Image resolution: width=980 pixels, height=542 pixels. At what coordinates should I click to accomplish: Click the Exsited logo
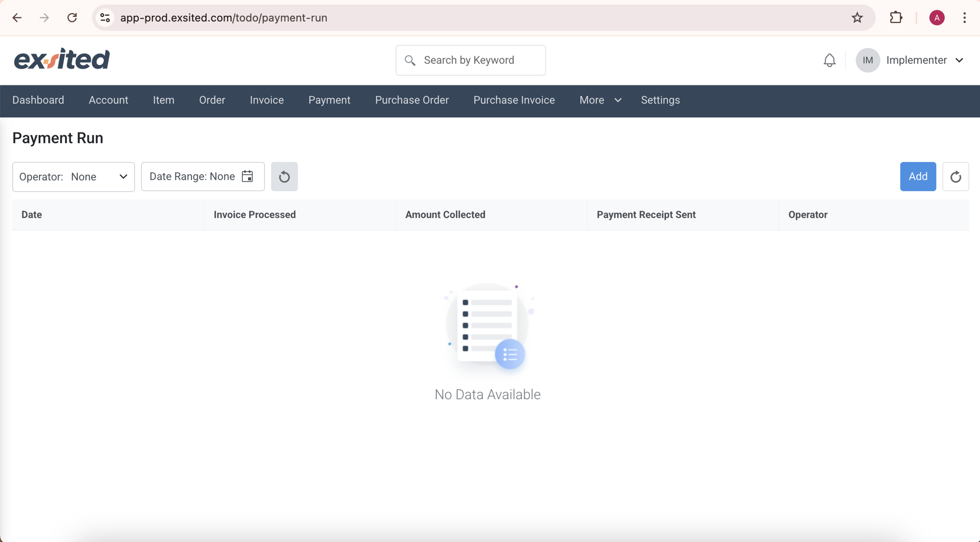62,59
